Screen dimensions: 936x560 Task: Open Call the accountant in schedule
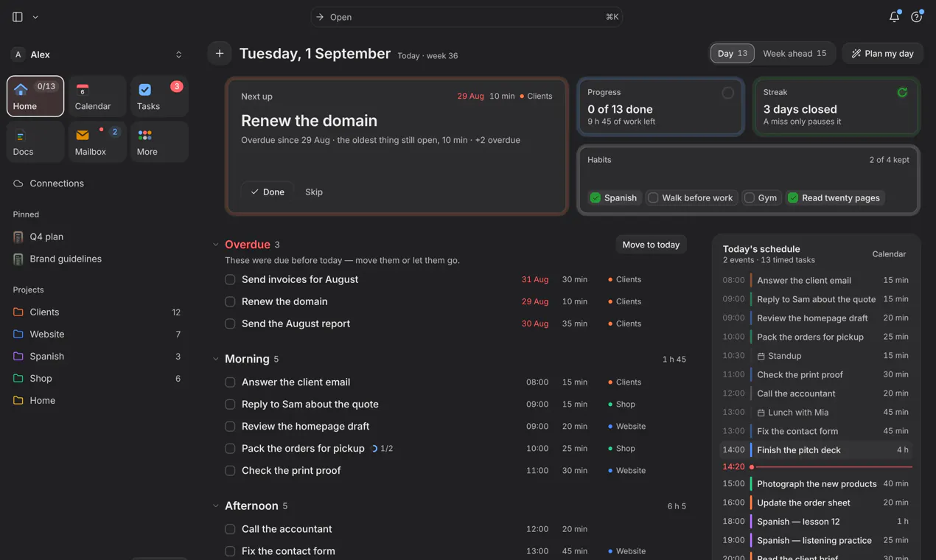(x=816, y=393)
